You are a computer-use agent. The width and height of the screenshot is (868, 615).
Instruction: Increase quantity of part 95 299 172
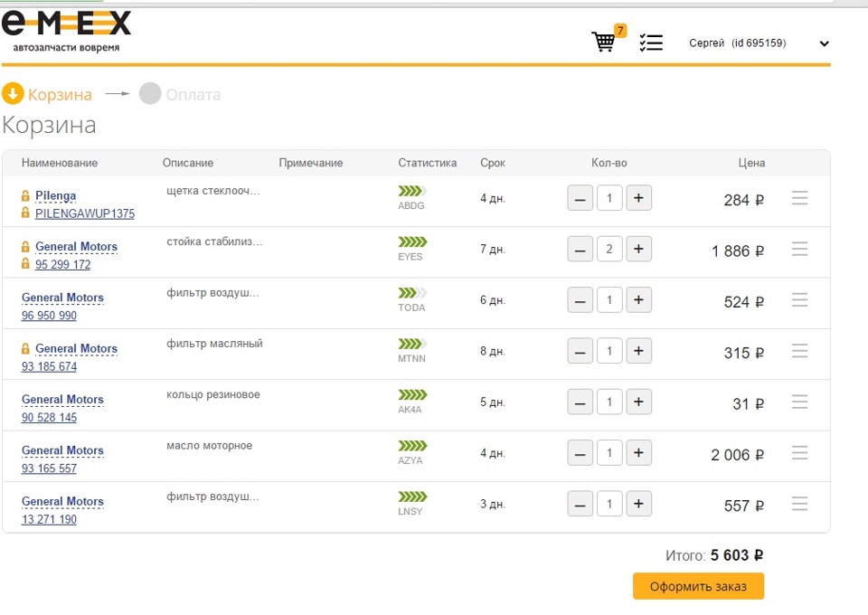click(638, 249)
